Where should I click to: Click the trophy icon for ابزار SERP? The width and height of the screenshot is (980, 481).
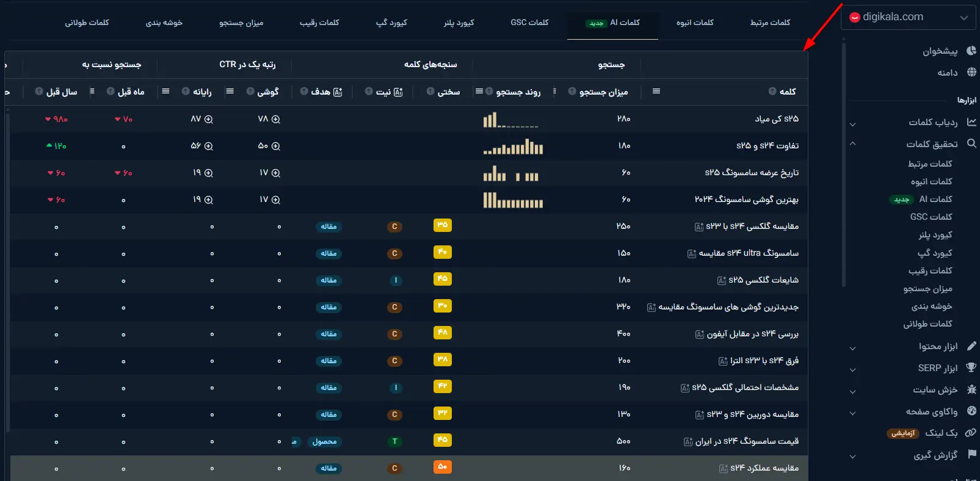971,367
